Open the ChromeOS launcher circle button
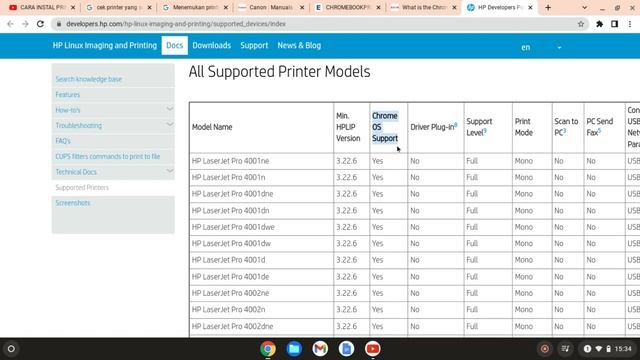640x360 pixels. [x=11, y=349]
